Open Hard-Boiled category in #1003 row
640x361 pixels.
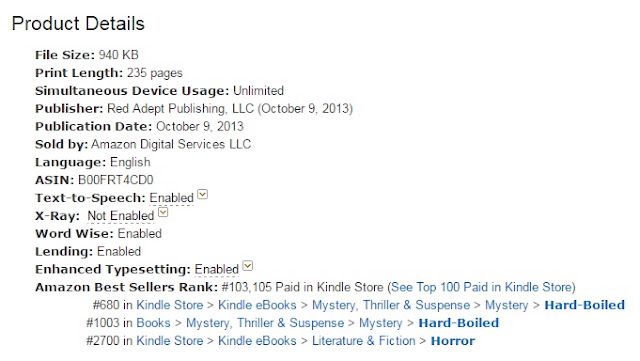coord(458,323)
